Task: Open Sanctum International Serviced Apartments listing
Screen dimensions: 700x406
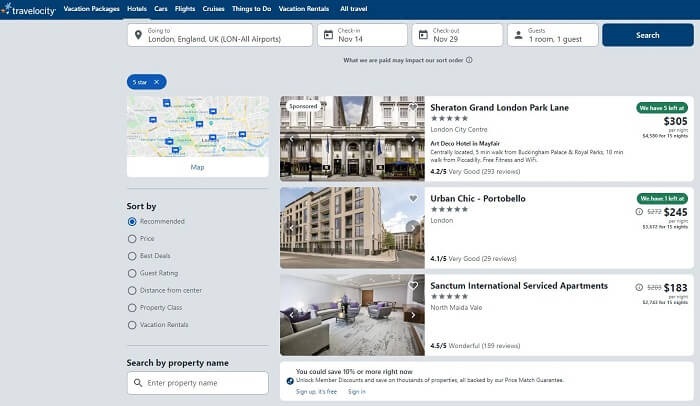Action: (519, 286)
